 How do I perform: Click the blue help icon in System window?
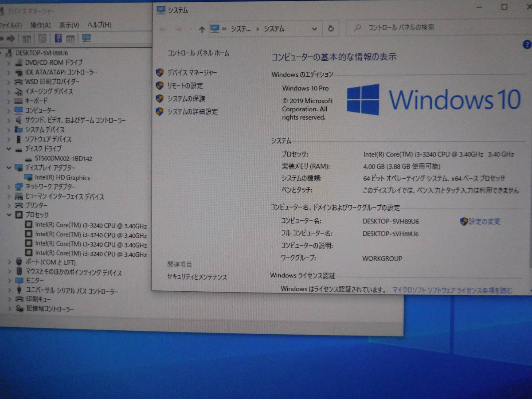click(527, 44)
